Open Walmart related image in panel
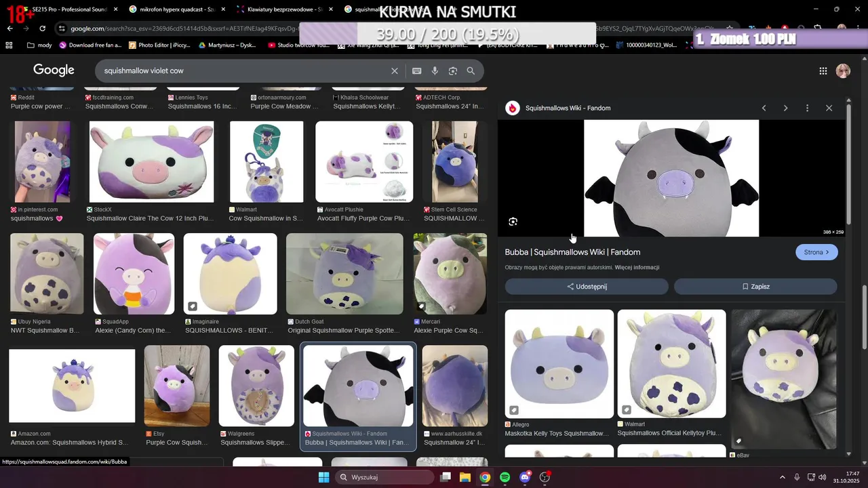 coord(671,364)
